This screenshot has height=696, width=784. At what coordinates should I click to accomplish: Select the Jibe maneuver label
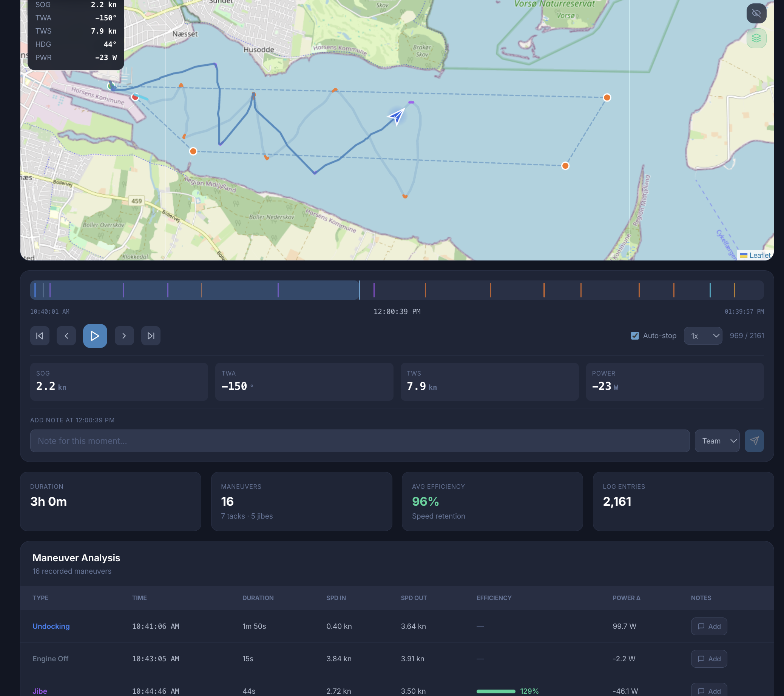(x=40, y=691)
